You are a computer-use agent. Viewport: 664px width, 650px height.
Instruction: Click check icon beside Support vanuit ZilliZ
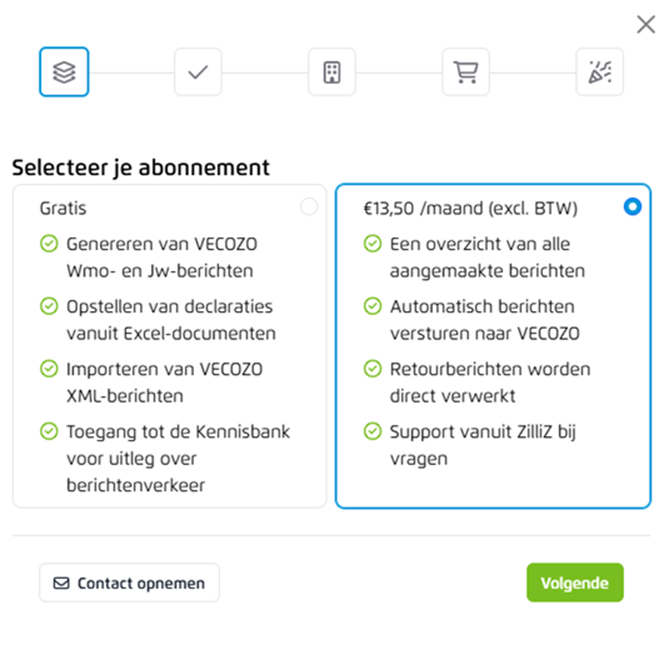[372, 432]
